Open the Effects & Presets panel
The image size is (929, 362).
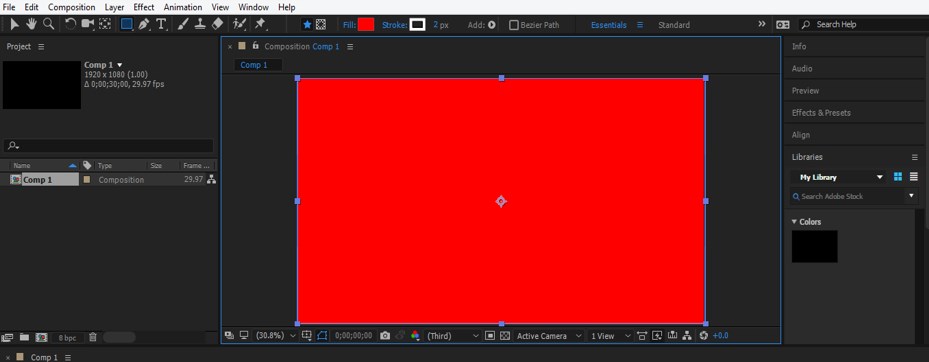(821, 113)
